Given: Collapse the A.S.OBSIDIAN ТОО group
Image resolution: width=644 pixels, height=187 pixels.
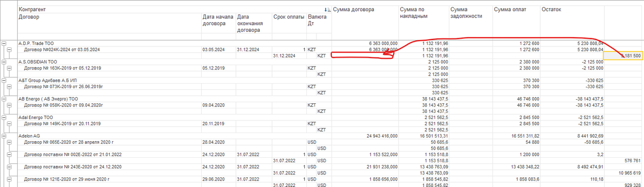Looking at the screenshot, I should pyautogui.click(x=5, y=62).
